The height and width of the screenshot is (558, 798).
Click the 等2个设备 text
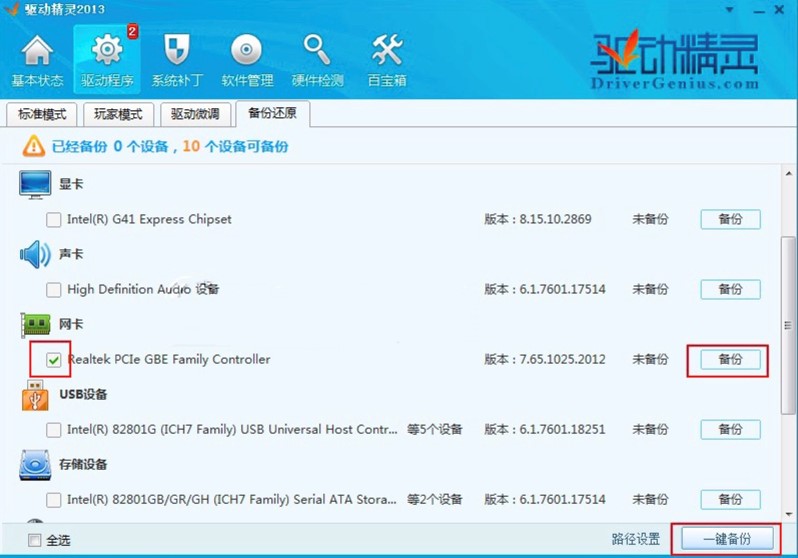[x=434, y=499]
